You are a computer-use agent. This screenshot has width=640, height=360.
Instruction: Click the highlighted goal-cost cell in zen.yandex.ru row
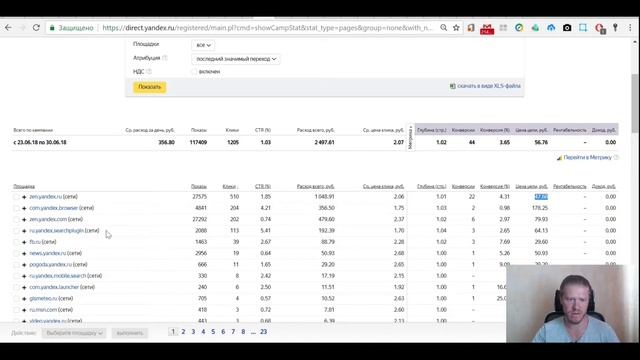click(x=541, y=197)
